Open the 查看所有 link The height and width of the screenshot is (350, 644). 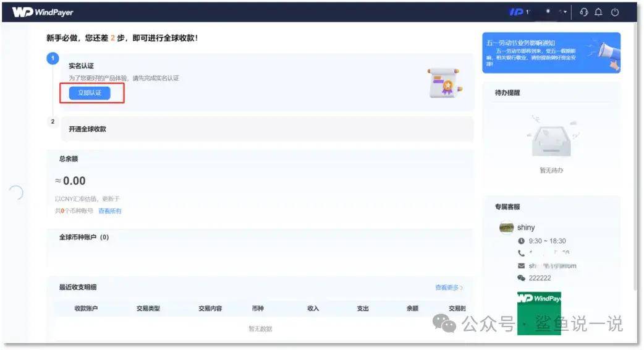(110, 211)
